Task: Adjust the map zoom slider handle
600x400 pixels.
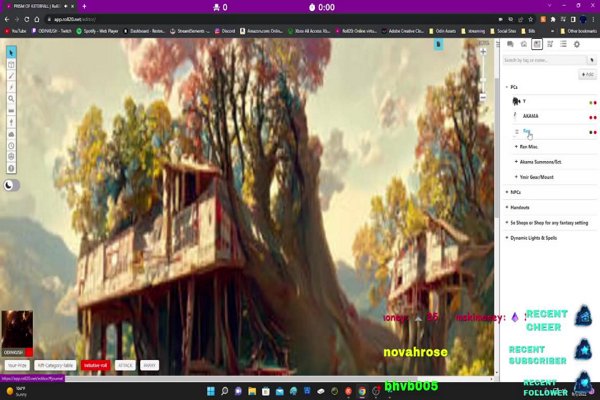Action: (x=483, y=80)
